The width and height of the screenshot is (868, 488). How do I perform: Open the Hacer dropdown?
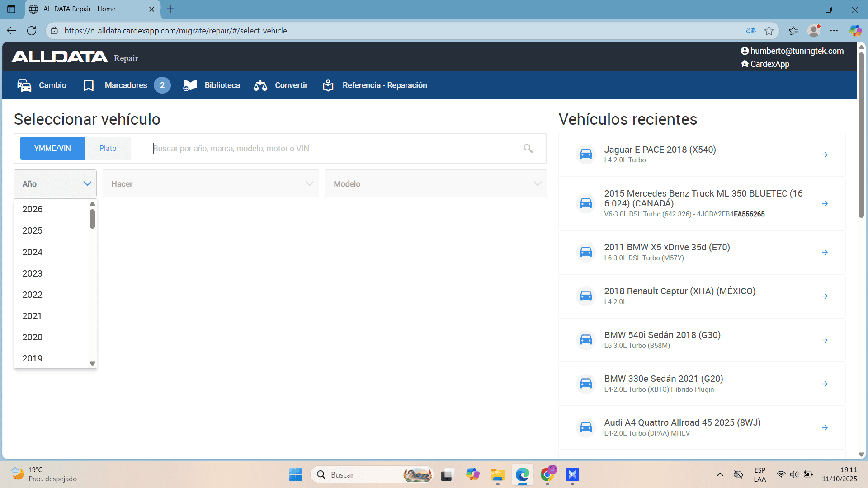[x=211, y=183]
